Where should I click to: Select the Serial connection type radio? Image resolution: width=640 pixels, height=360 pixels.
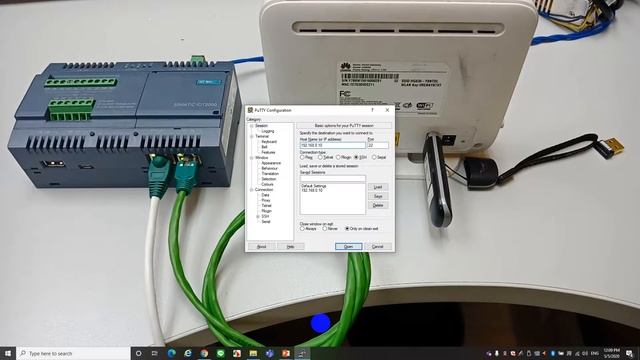click(x=379, y=158)
